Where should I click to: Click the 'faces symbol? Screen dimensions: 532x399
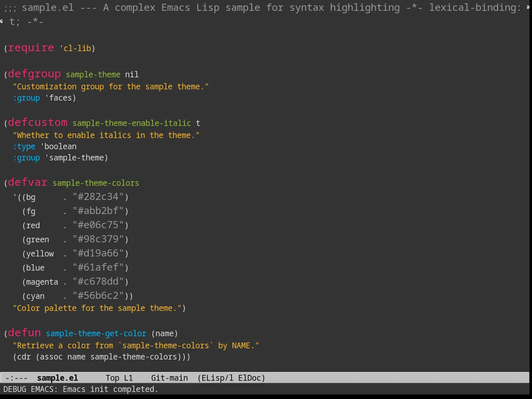[58, 98]
